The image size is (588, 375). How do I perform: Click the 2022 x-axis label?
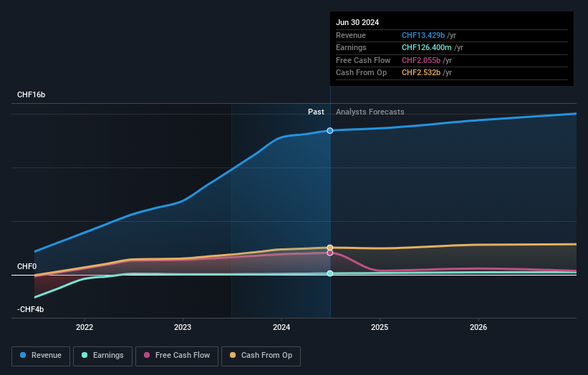[85, 327]
